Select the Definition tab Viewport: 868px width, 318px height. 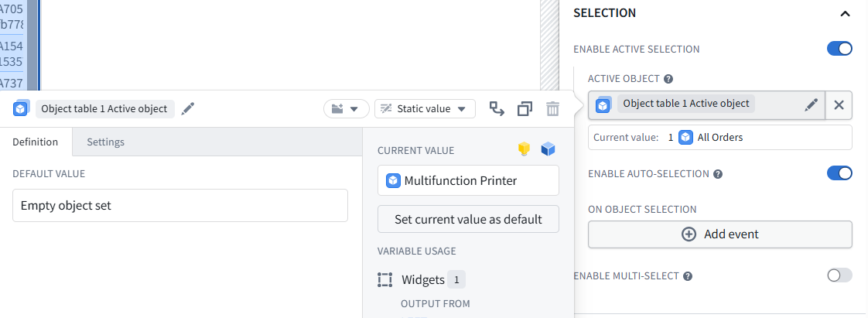pyautogui.click(x=36, y=142)
